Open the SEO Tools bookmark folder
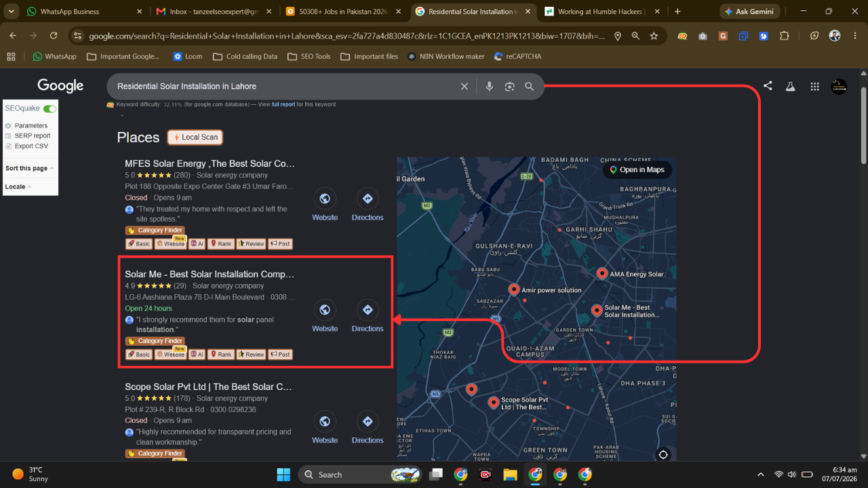This screenshot has width=868, height=488. (309, 56)
